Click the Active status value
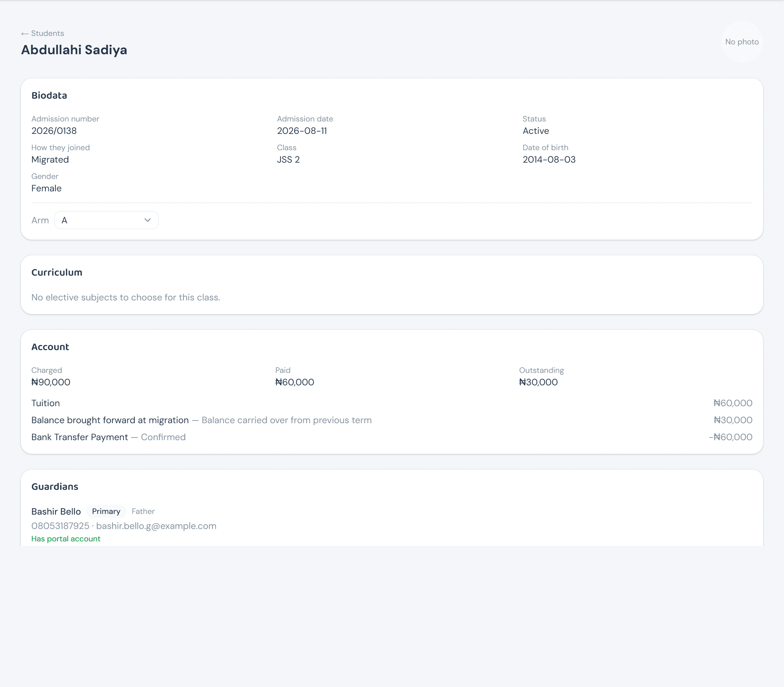Viewport: 784px width, 687px height. (535, 131)
